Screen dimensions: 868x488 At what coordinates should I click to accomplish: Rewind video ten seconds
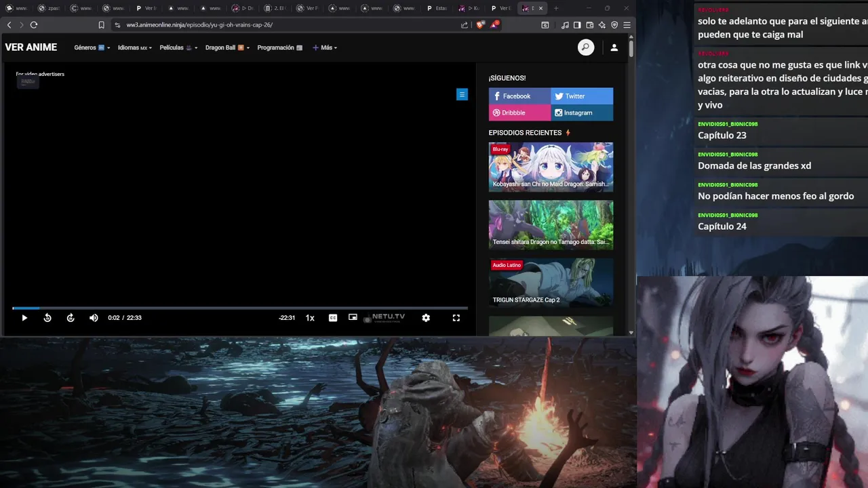47,318
